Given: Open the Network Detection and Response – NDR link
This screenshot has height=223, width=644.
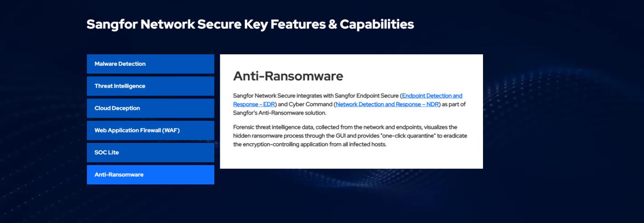Looking at the screenshot, I should coord(387,104).
